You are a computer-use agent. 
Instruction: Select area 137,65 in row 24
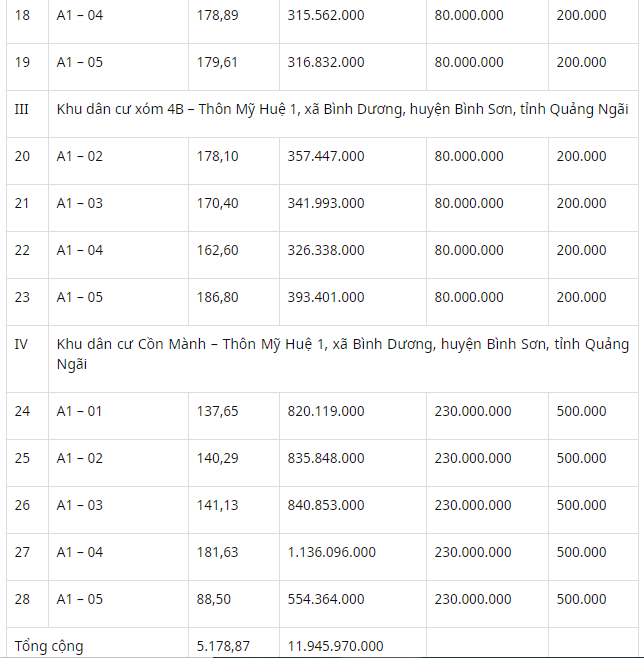(x=217, y=411)
